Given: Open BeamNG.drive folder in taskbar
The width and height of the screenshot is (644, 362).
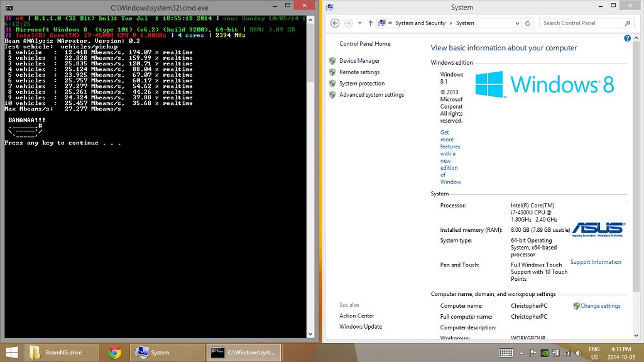Looking at the screenshot, I should point(62,352).
